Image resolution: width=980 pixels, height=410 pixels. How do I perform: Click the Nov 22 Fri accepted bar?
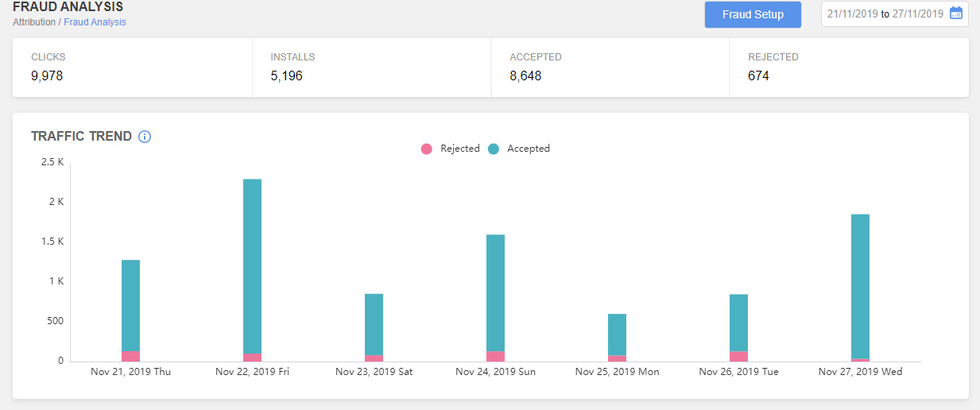[x=252, y=266]
